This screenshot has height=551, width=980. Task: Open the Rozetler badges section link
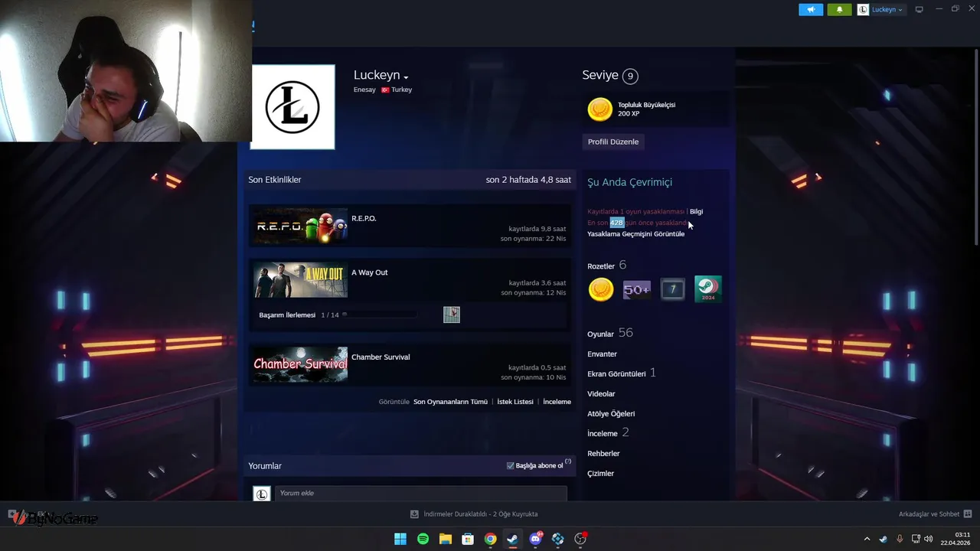601,266
